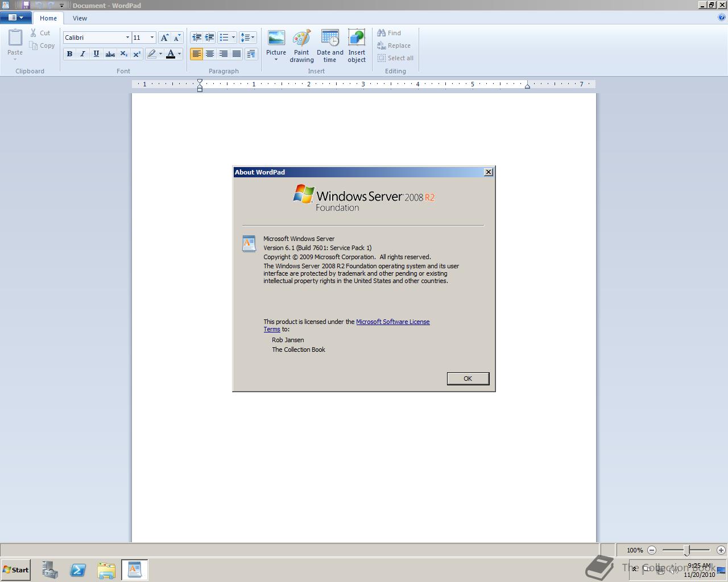Show hidden tray icons

(x=635, y=569)
